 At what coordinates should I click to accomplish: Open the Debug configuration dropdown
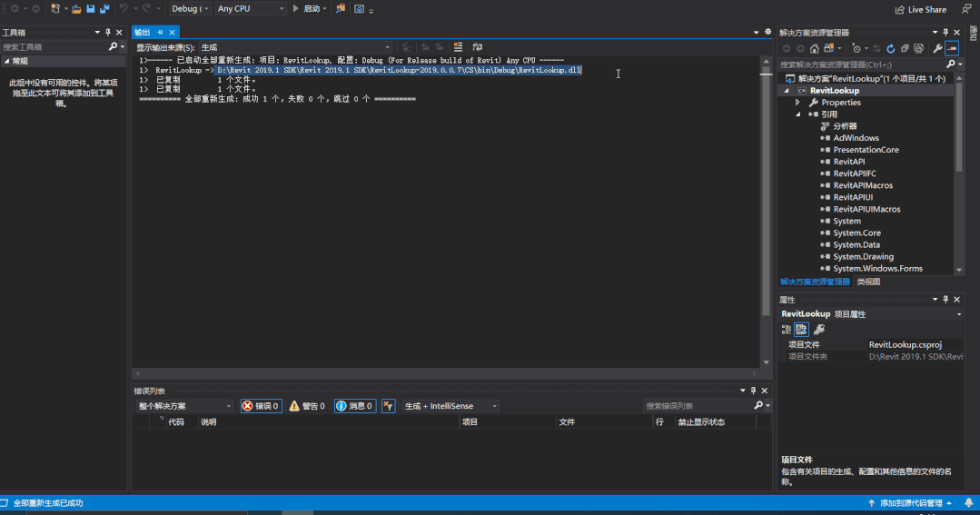(189, 9)
